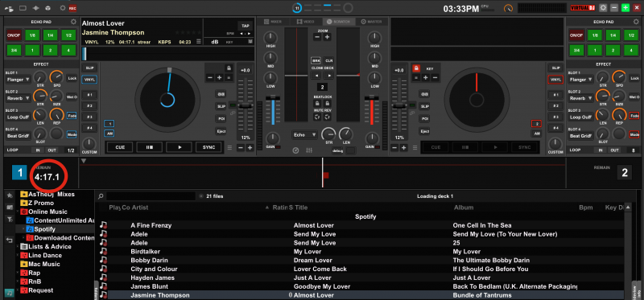Image resolution: width=644 pixels, height=300 pixels.
Task: Toggle SLIP mode on right deck
Action: coord(555,68)
